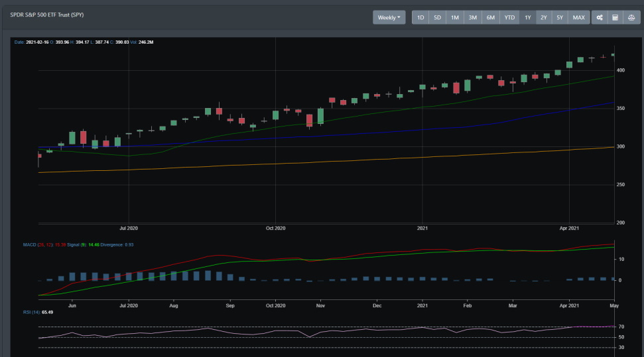Click the RSI 70 level label
The image size is (644, 357).
click(x=621, y=327)
